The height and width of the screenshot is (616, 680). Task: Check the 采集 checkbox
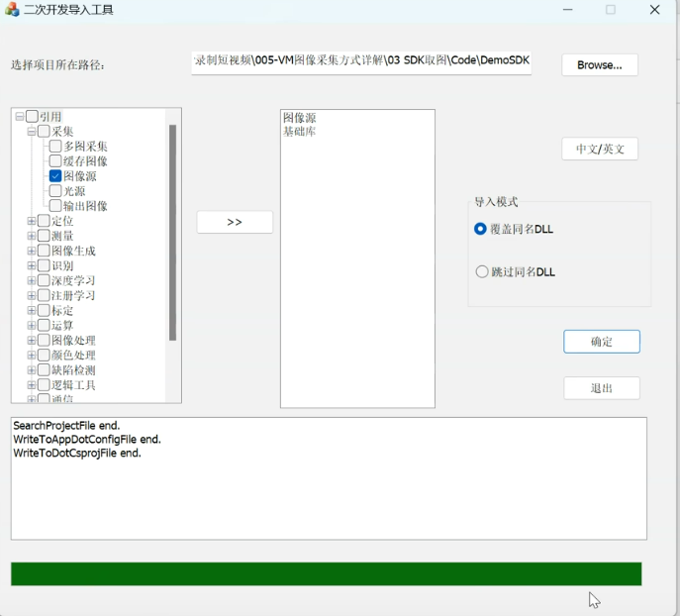point(44,131)
